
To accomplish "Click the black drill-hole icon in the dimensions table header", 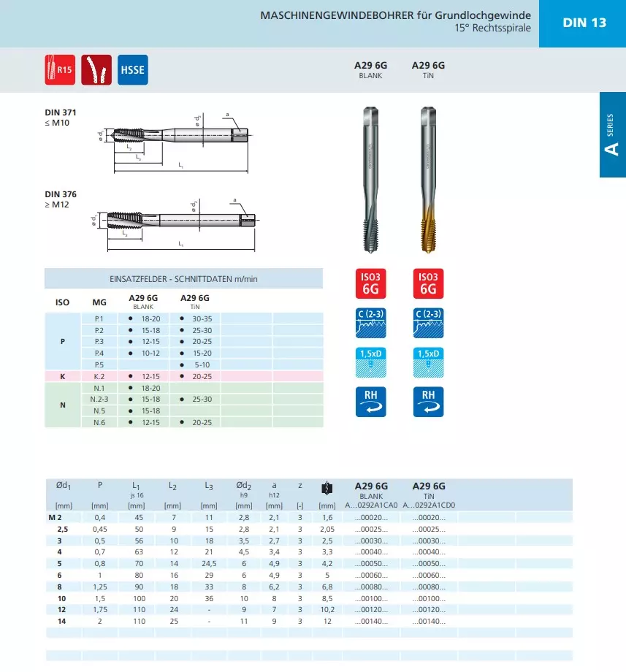I will pyautogui.click(x=326, y=489).
